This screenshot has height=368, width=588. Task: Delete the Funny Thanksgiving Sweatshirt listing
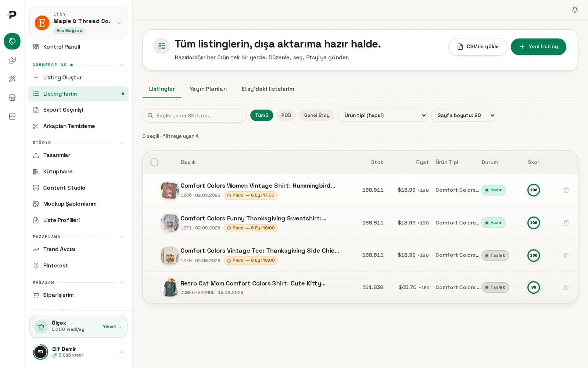(566, 223)
